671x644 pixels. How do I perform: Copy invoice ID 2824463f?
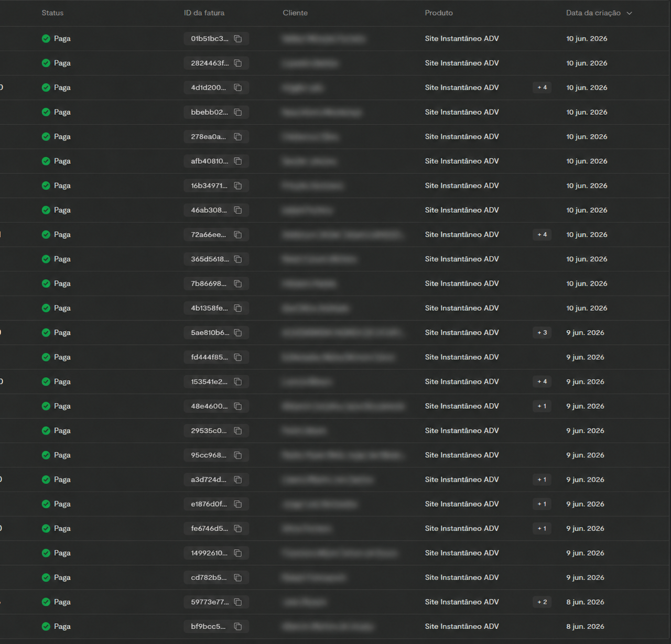(238, 63)
